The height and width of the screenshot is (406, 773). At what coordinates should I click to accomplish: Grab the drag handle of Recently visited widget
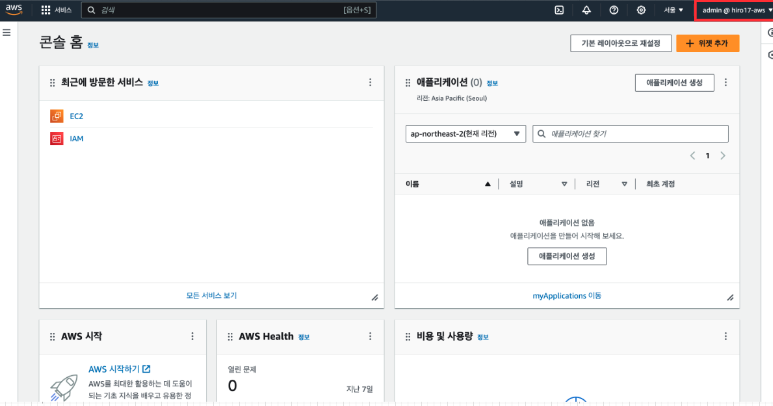52,83
